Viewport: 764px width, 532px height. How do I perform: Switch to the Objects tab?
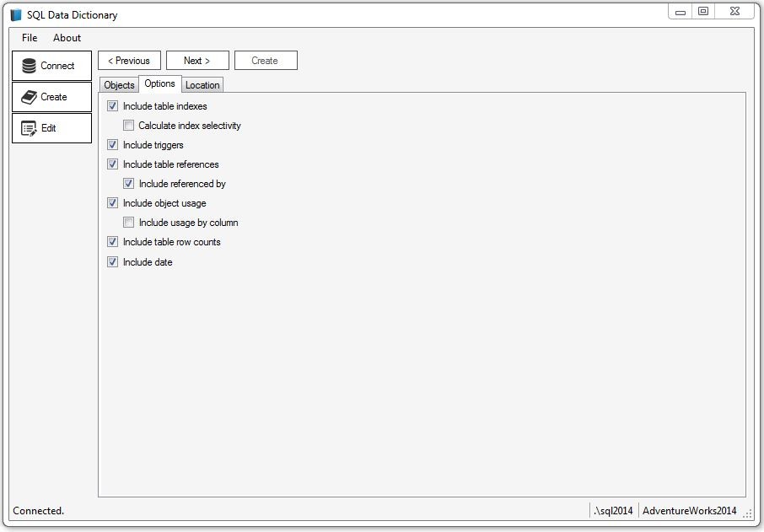(x=119, y=85)
